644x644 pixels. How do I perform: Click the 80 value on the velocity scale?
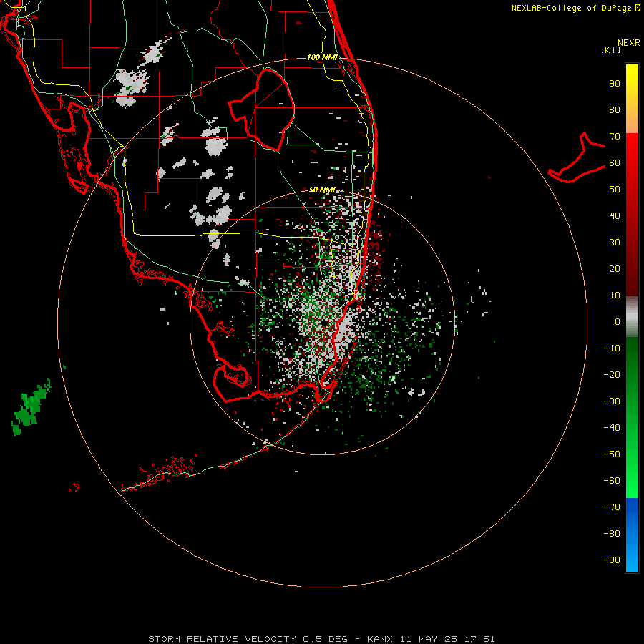[615, 109]
